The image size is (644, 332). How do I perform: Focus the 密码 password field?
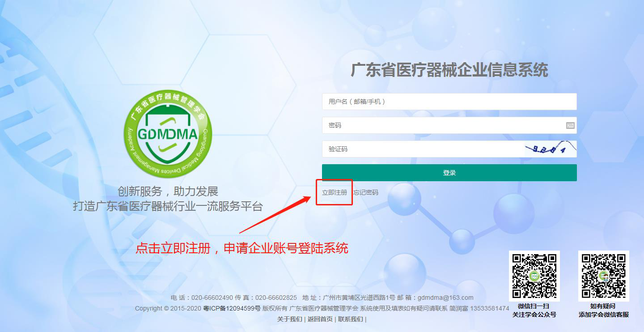449,125
